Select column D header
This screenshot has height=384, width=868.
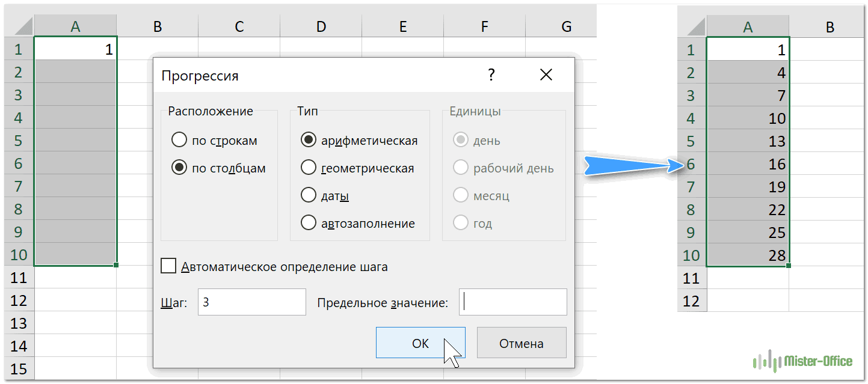[321, 26]
